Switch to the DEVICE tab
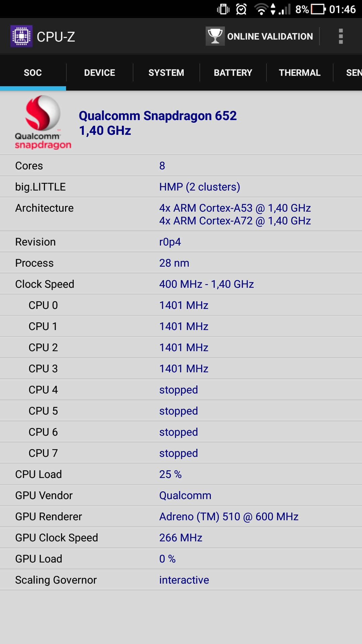The height and width of the screenshot is (644, 362). pyautogui.click(x=100, y=73)
